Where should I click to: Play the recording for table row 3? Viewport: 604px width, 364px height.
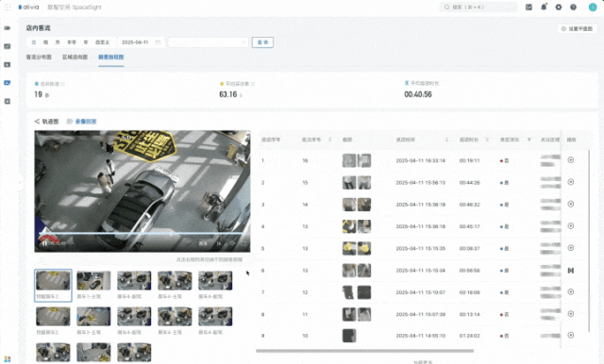(x=571, y=204)
